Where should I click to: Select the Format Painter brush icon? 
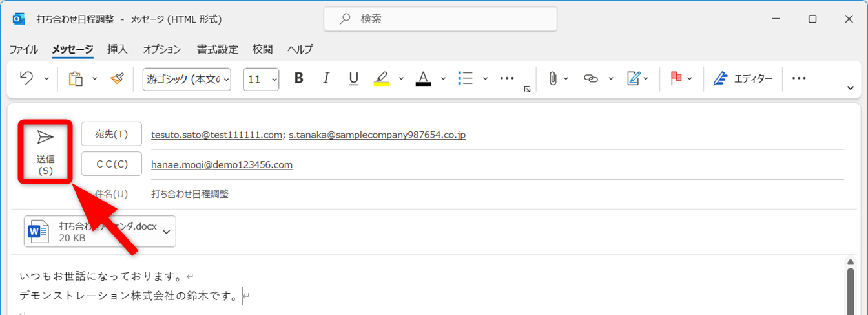tap(117, 78)
